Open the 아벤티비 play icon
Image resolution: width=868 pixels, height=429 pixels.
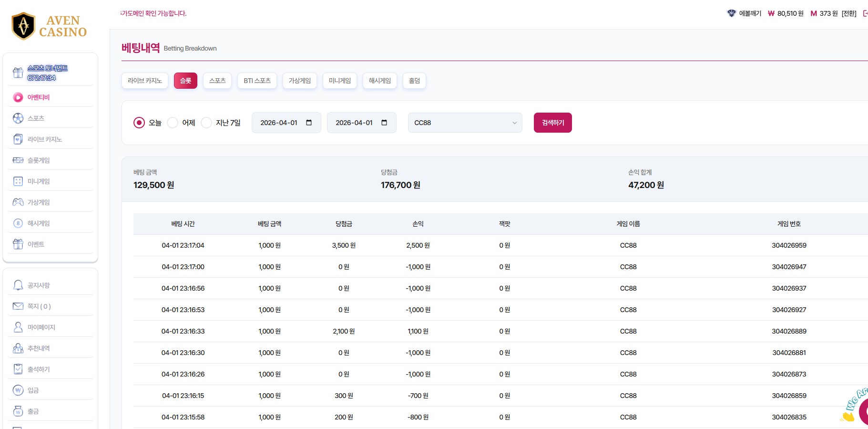tap(18, 97)
